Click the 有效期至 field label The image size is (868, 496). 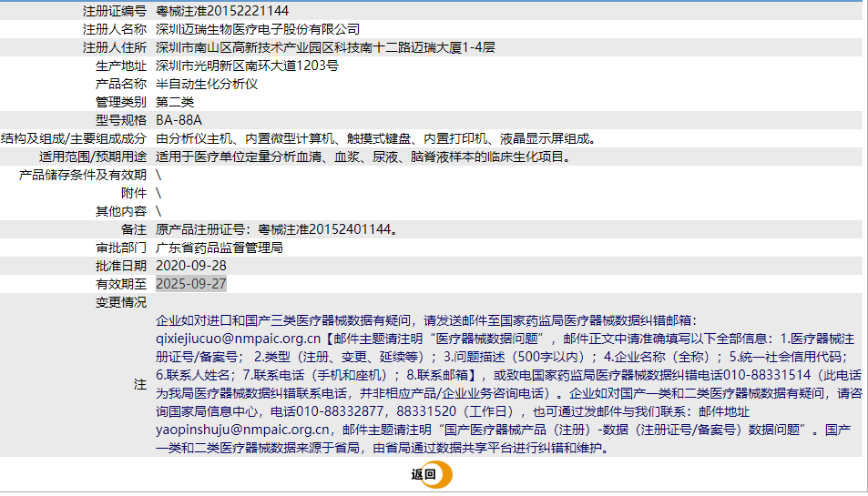point(120,284)
